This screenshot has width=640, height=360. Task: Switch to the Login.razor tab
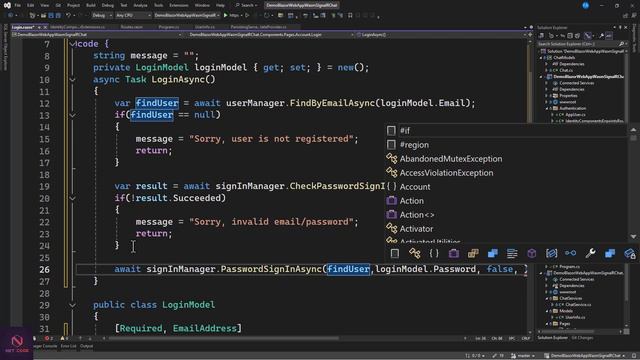pos(22,27)
